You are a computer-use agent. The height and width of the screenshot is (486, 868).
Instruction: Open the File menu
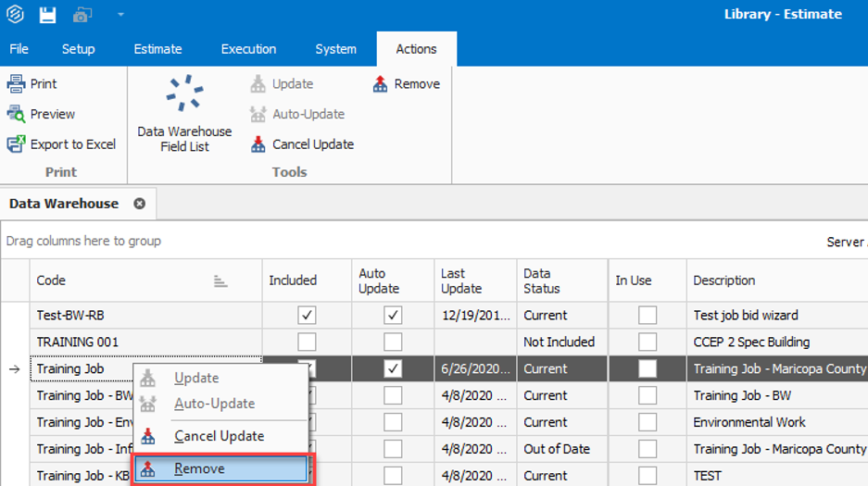point(19,49)
